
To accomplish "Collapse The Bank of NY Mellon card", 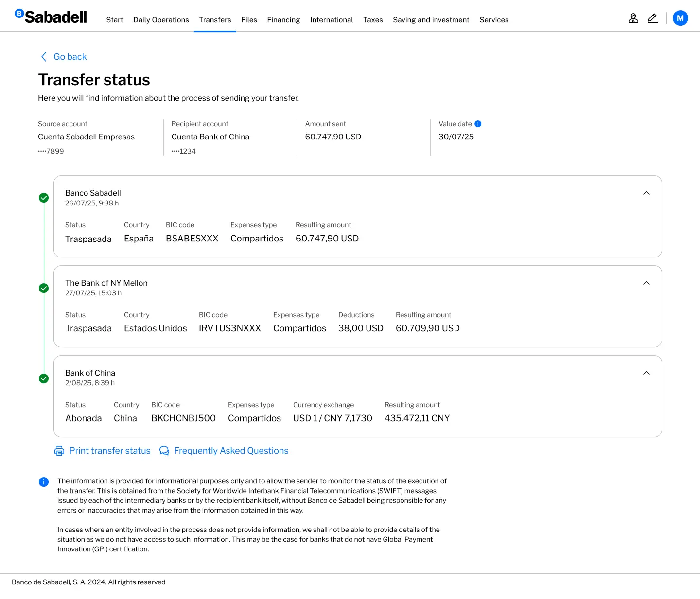I will click(647, 283).
